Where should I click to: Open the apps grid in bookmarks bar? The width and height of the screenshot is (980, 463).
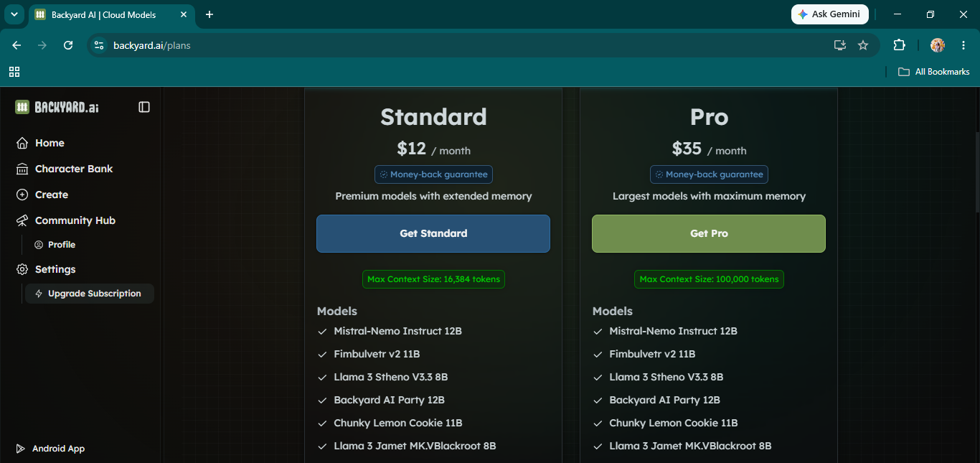14,72
